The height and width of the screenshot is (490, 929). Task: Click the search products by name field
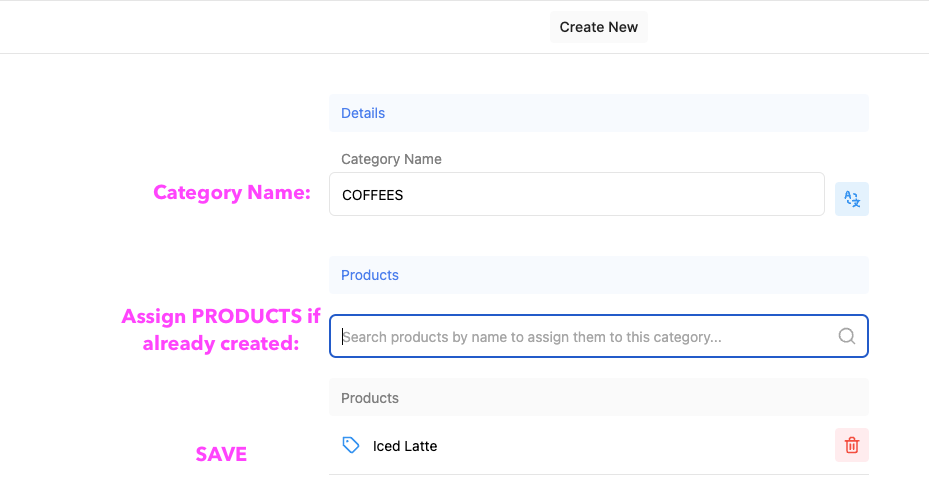coord(598,337)
